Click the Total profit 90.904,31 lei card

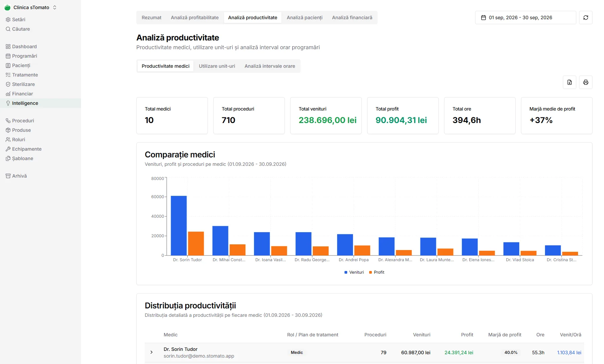(x=403, y=116)
